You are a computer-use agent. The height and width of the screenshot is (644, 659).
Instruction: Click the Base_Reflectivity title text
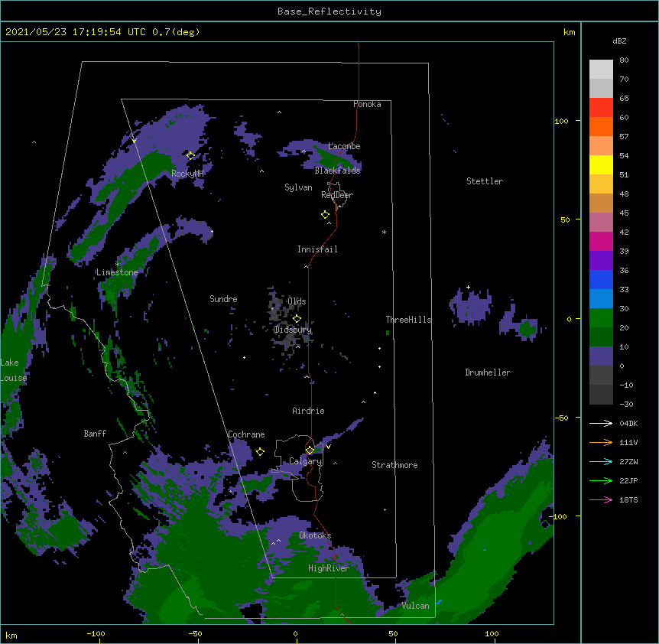coord(329,11)
